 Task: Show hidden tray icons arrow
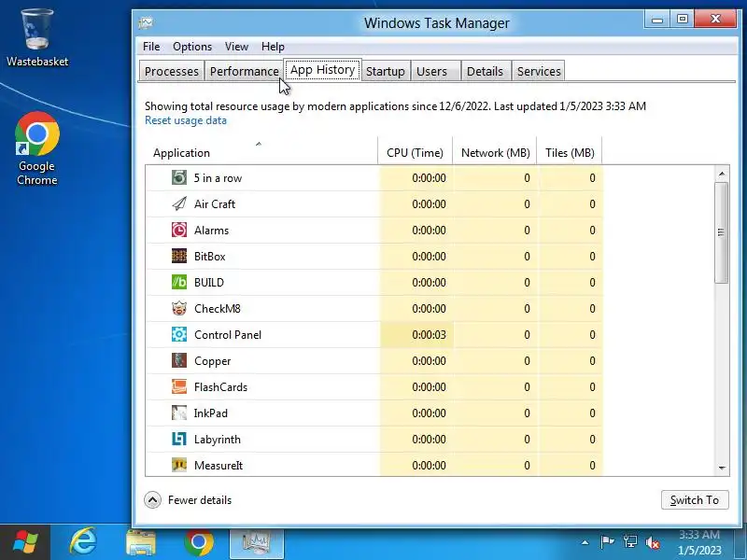click(x=585, y=542)
